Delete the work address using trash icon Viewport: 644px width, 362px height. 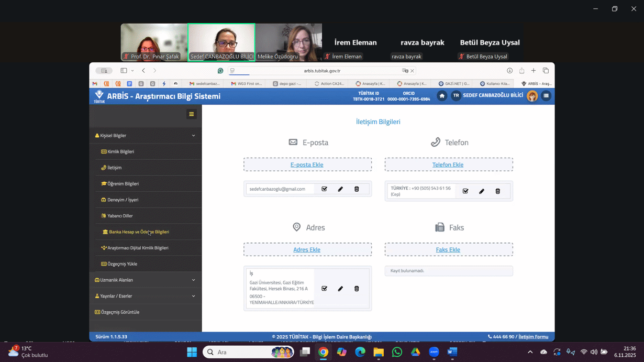tap(357, 289)
